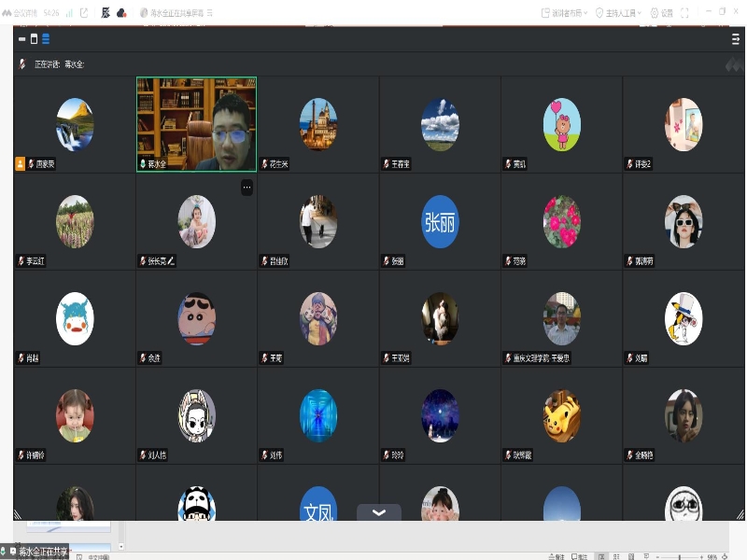Image resolution: width=747 pixels, height=560 pixels.
Task: Click the share/pop-out icon in top bar
Action: [x=85, y=13]
